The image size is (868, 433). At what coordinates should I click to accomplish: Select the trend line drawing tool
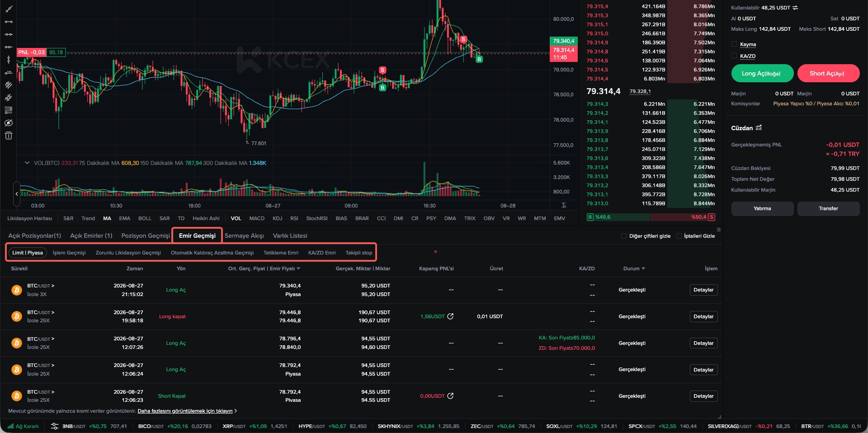point(9,9)
